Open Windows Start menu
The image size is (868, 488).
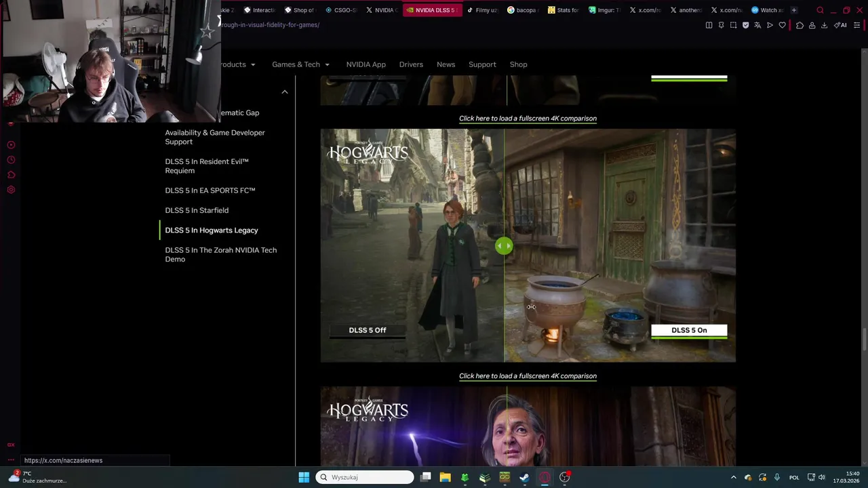[x=304, y=477]
